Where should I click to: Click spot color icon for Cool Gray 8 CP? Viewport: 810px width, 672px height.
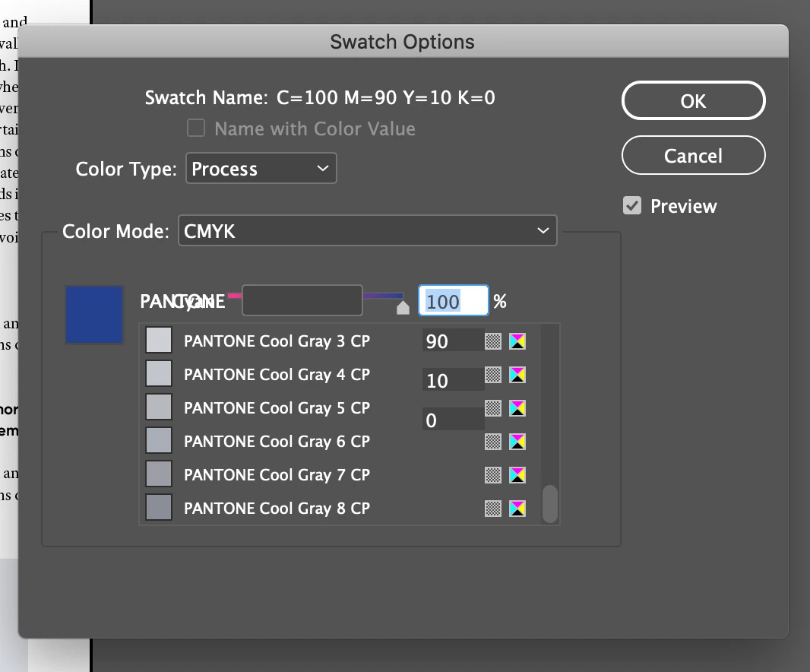493,509
